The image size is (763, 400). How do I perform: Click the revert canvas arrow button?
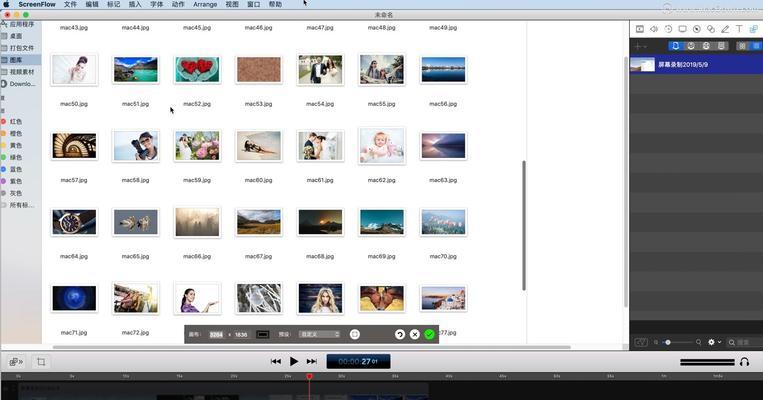tap(400, 334)
